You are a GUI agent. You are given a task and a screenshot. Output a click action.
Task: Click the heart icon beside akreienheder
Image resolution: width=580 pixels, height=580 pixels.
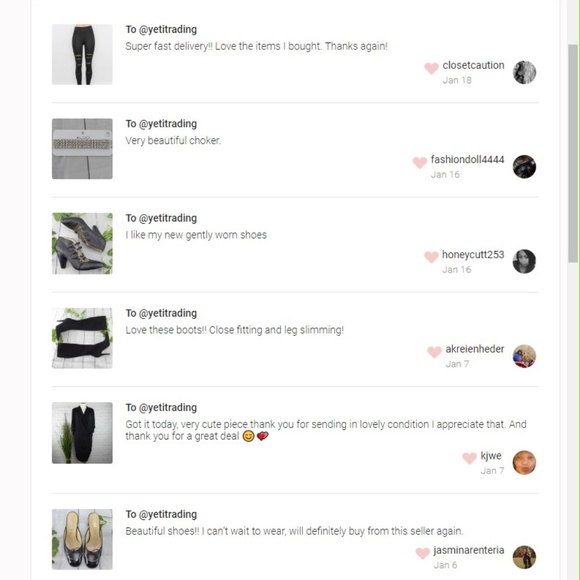coord(435,352)
